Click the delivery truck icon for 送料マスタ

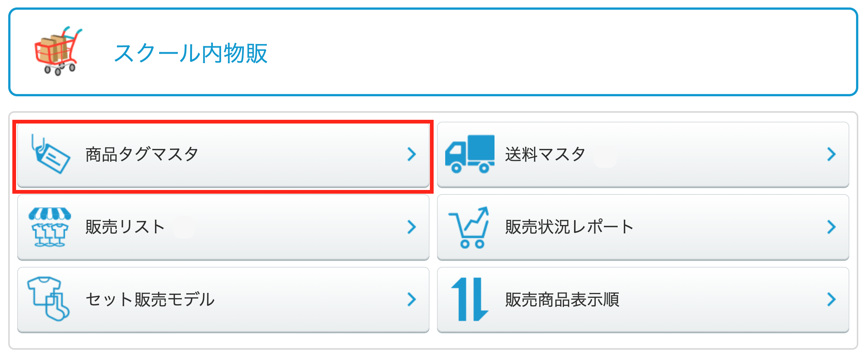point(469,154)
